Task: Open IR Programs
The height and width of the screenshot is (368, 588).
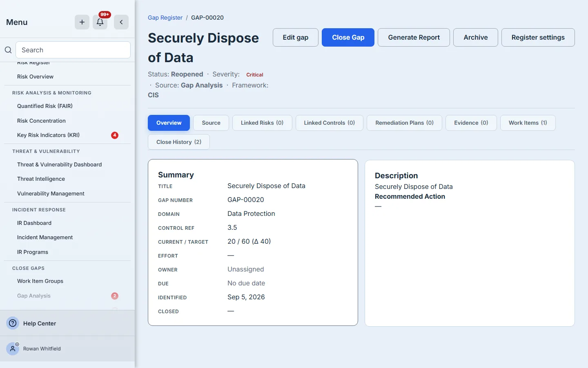Action: 33,252
